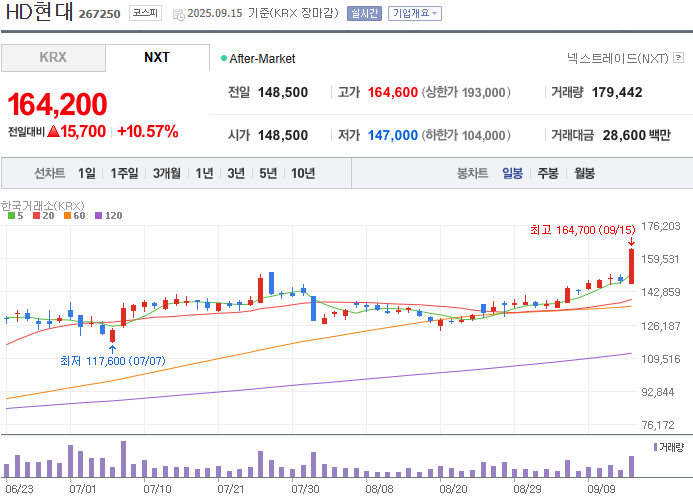
Task: Click the 07/30 date axis label
Action: tap(305, 489)
